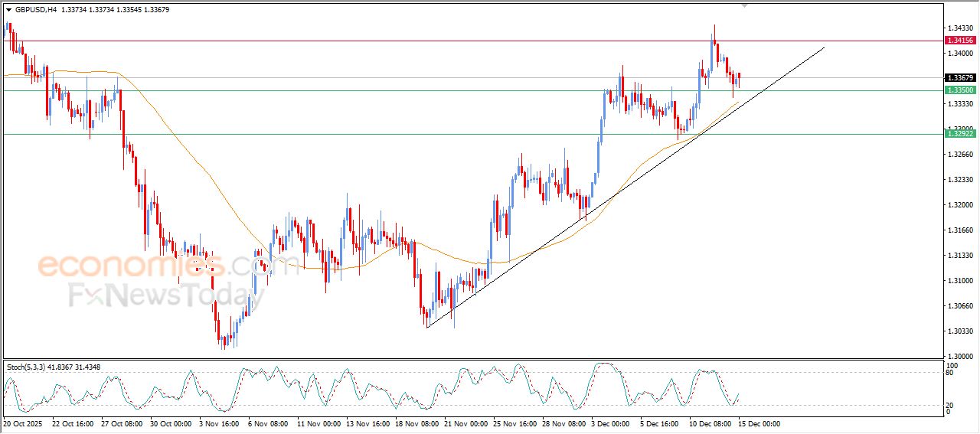Click the 20 Oct 2025 date label
This screenshot has height=434, width=980.
pyautogui.click(x=24, y=423)
